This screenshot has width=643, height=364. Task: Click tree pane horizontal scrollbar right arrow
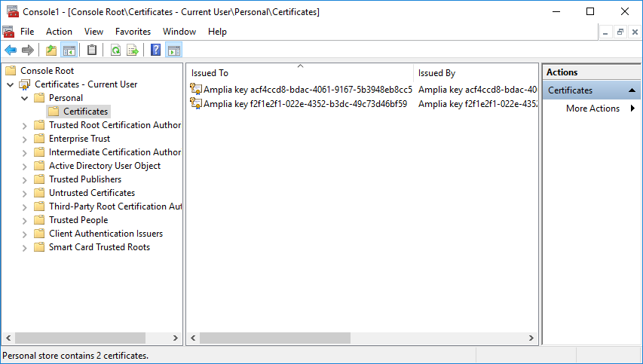[x=176, y=338]
